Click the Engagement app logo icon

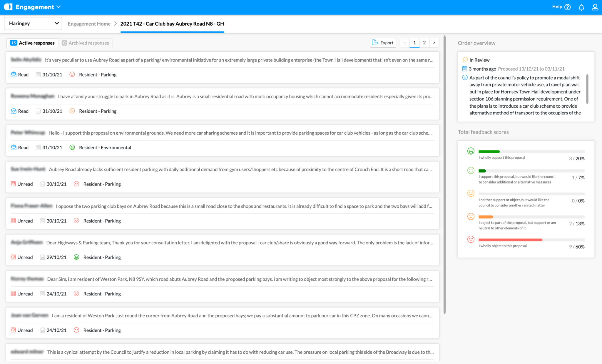8,7
